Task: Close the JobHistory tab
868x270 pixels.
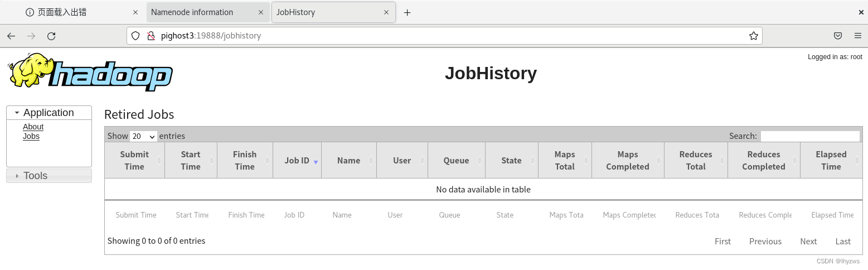Action: coord(385,12)
